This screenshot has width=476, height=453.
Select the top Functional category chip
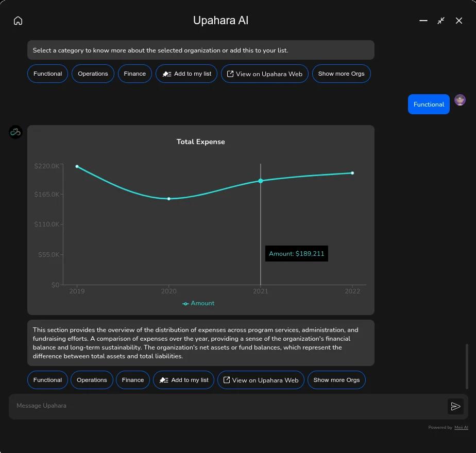[x=48, y=74]
